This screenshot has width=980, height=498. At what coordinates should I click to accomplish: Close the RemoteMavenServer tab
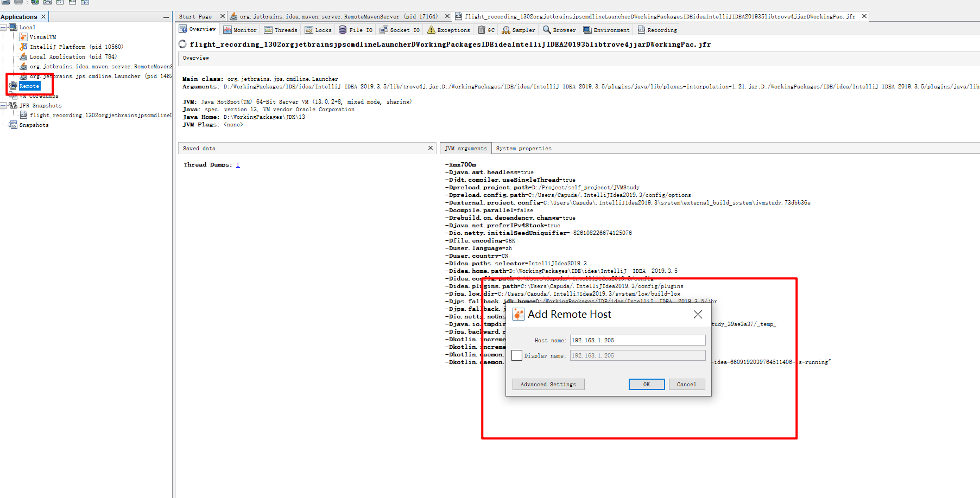tap(447, 16)
